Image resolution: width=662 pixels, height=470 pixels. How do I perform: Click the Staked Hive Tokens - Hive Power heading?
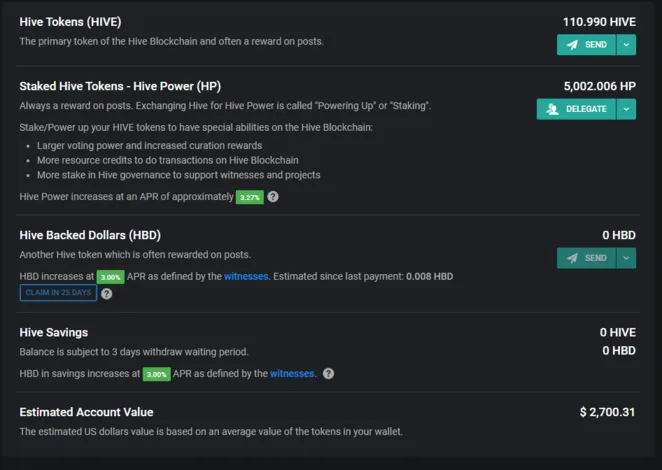(x=120, y=86)
